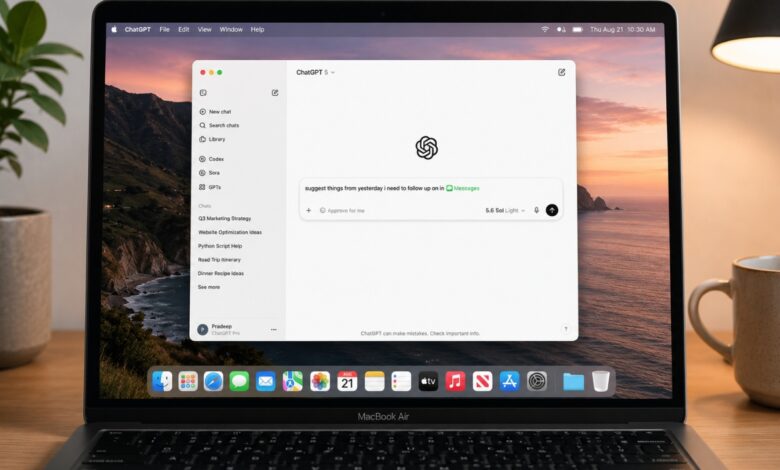The image size is (780, 470).
Task: Open the Trash in the Dock
Action: coord(601,381)
